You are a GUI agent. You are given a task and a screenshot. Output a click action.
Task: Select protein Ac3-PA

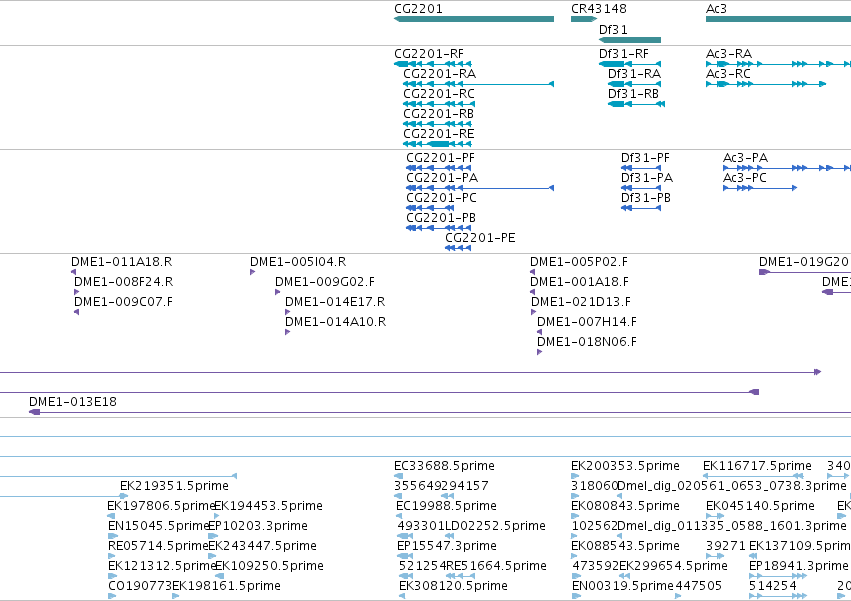pos(787,168)
